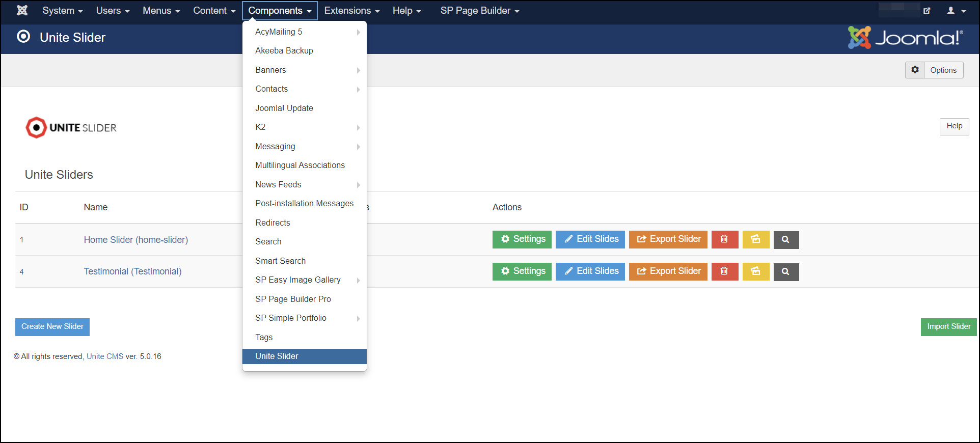Viewport: 980px width, 443px height.
Task: Select Search from Components menu
Action: (305, 242)
